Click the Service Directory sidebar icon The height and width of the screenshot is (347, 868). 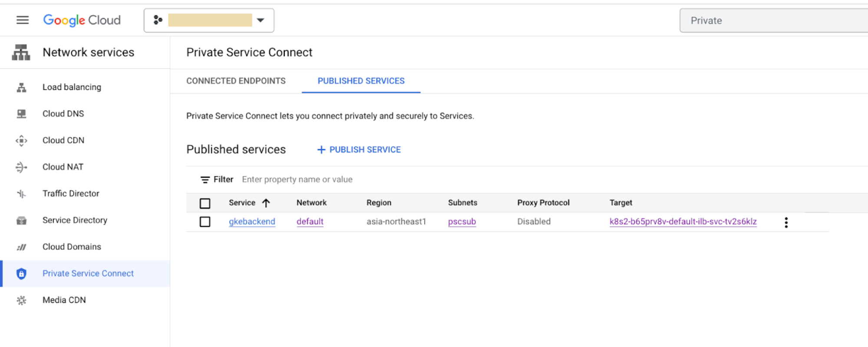21,220
